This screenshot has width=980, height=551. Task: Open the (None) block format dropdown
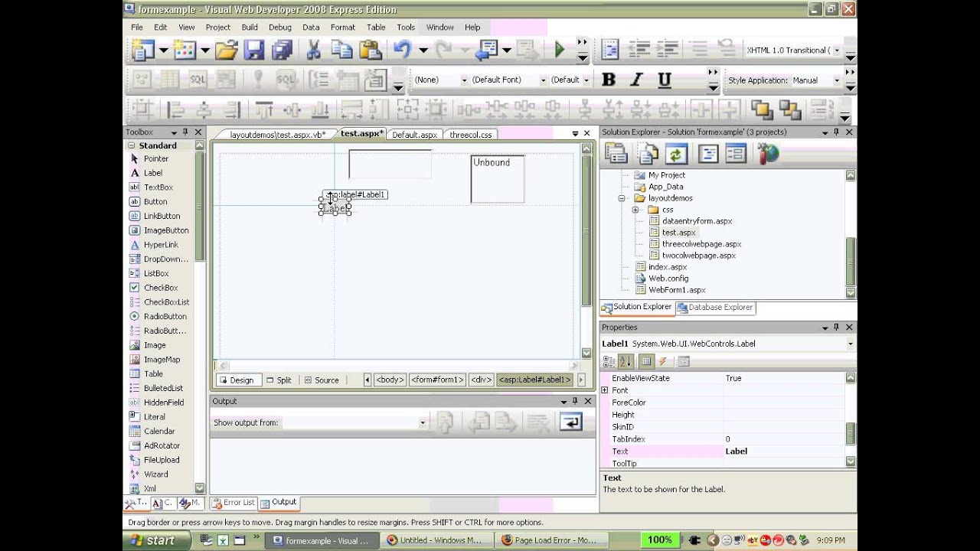[464, 80]
